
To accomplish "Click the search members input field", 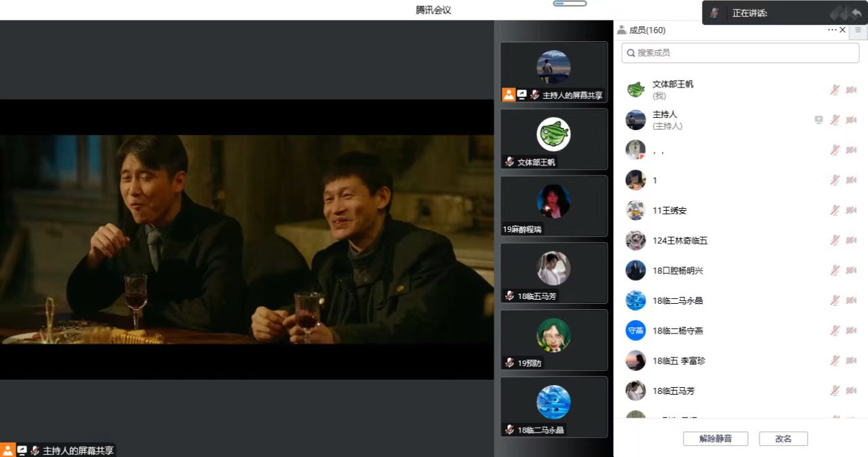I will point(740,53).
